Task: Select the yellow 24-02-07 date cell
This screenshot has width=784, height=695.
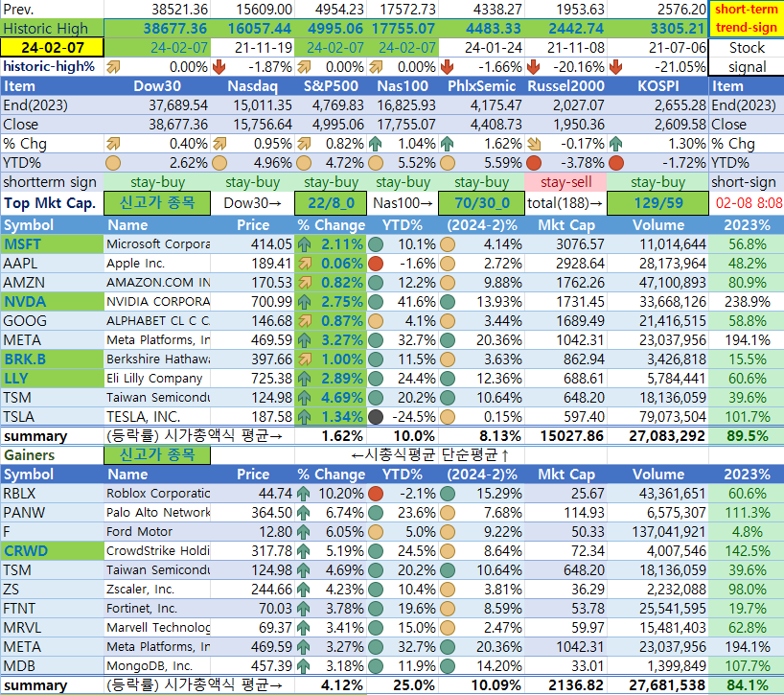Action: pos(52,48)
